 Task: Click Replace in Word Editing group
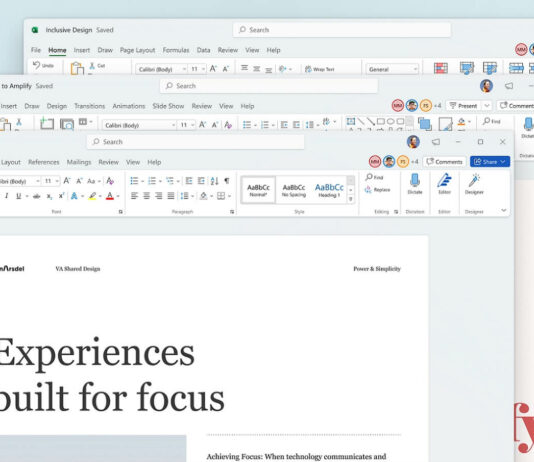[377, 190]
